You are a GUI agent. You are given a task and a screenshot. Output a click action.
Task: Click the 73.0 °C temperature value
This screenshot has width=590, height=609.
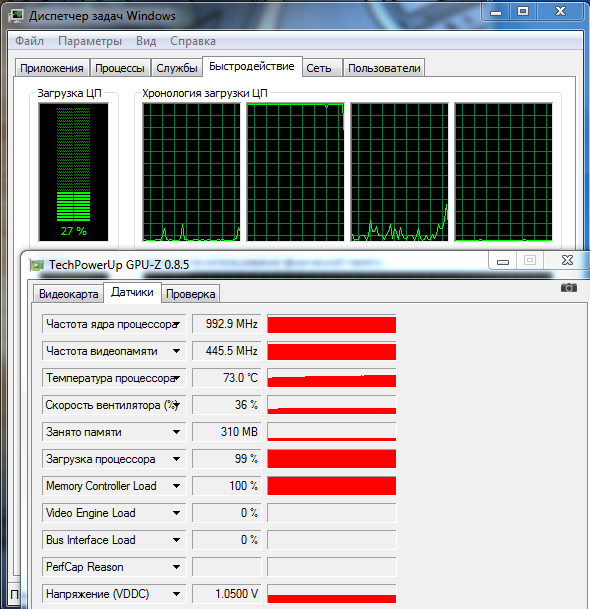(x=227, y=378)
